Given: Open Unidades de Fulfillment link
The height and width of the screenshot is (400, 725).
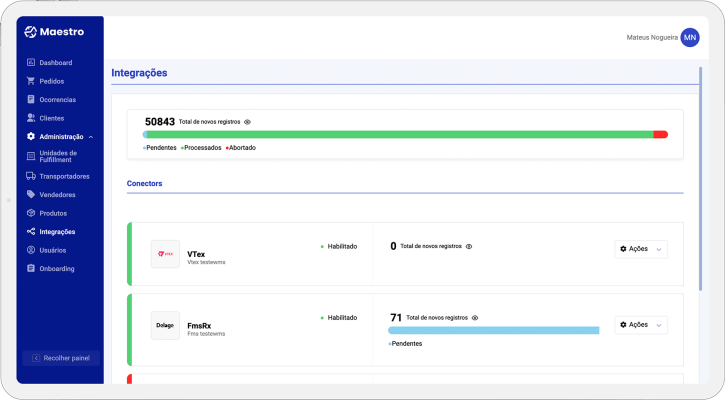Looking at the screenshot, I should 58,156.
